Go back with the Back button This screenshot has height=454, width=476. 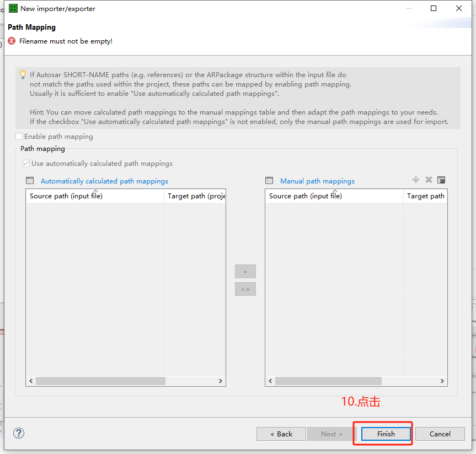pos(281,434)
